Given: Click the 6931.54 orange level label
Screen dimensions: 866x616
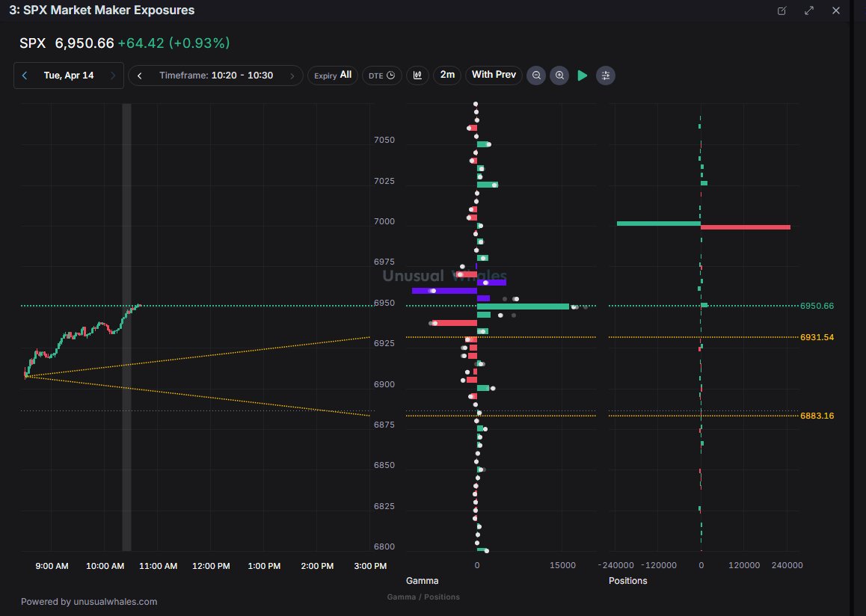Looking at the screenshot, I should point(817,337).
